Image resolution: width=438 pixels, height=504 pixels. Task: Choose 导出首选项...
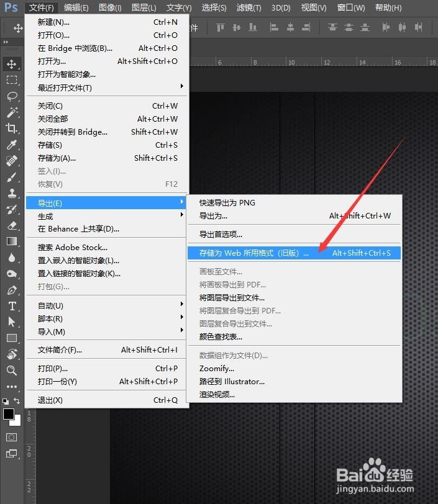tap(294, 235)
